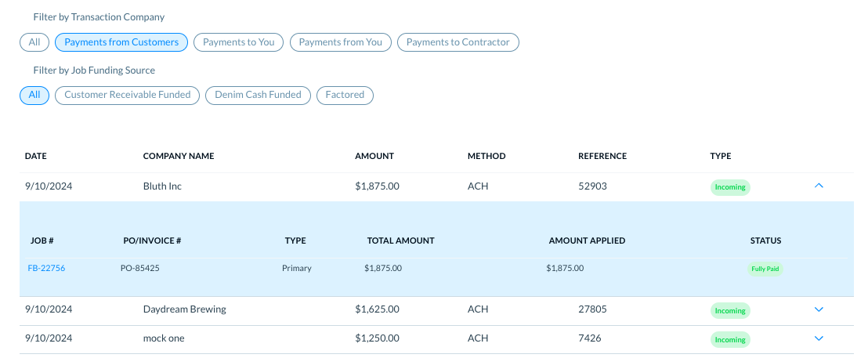Filter by Payments to Contractor
The height and width of the screenshot is (358, 868).
[x=458, y=42]
